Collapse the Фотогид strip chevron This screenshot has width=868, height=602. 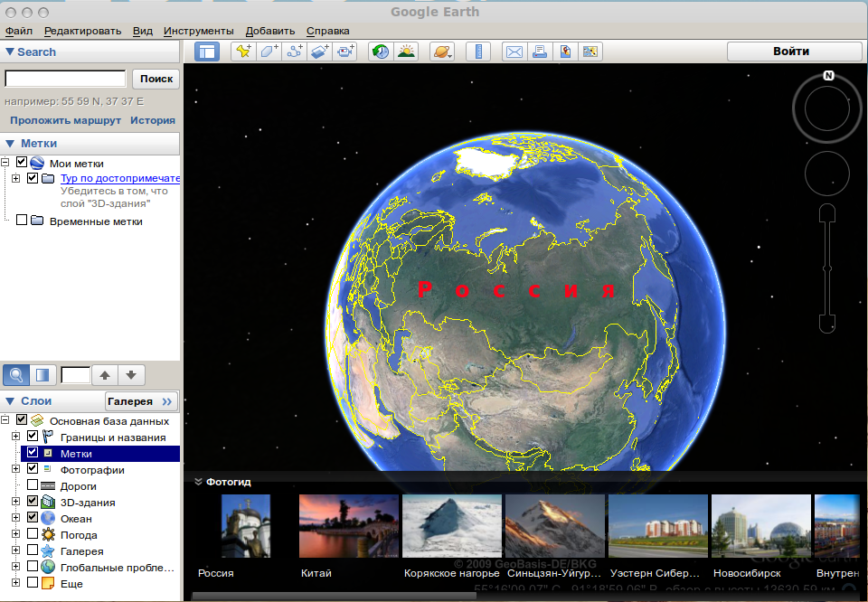click(x=198, y=482)
